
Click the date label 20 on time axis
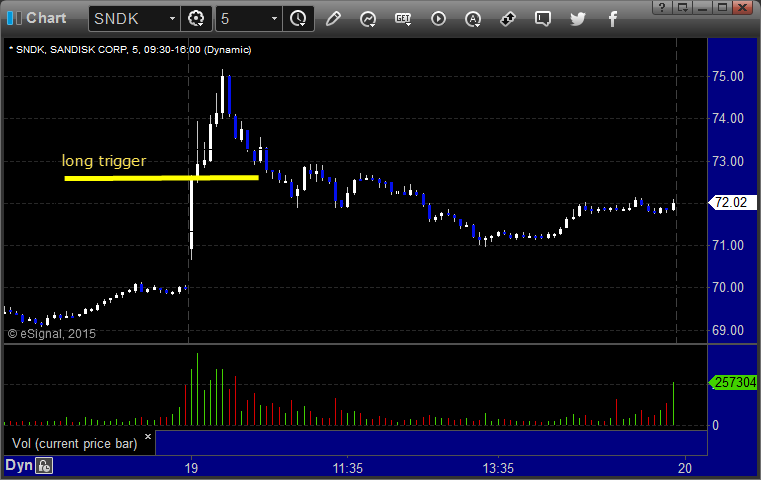[685, 468]
